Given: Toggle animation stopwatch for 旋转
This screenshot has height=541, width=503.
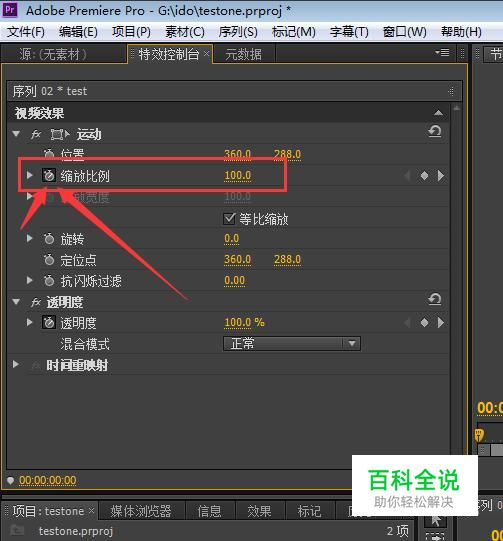Looking at the screenshot, I should tap(49, 239).
